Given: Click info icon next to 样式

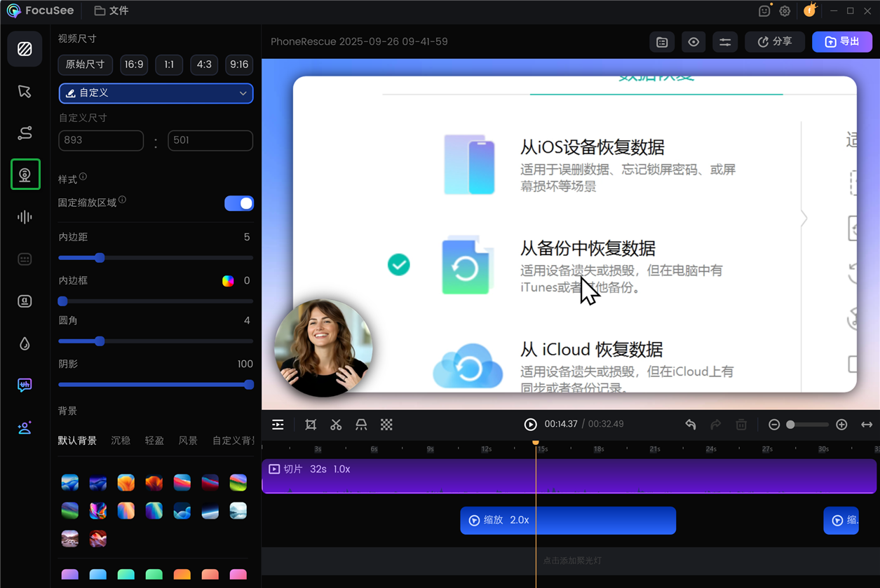Looking at the screenshot, I should click(x=83, y=177).
